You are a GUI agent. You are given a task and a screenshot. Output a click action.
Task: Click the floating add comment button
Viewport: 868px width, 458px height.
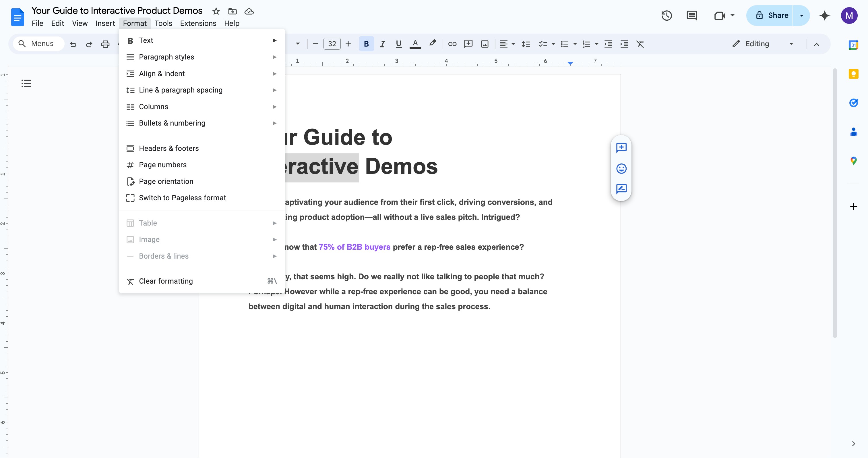tap(621, 148)
